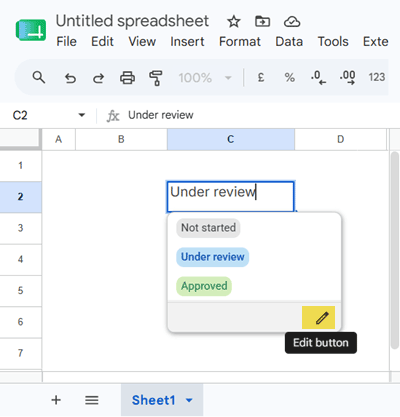Open the Format menu
Image resolution: width=400 pixels, height=417 pixels.
(240, 42)
